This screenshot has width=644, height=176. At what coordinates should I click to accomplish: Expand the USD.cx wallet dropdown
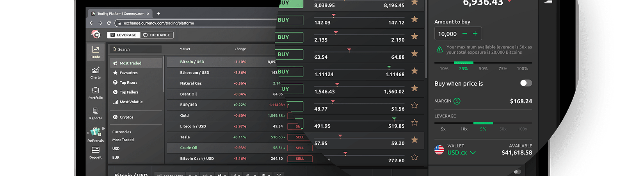click(473, 153)
